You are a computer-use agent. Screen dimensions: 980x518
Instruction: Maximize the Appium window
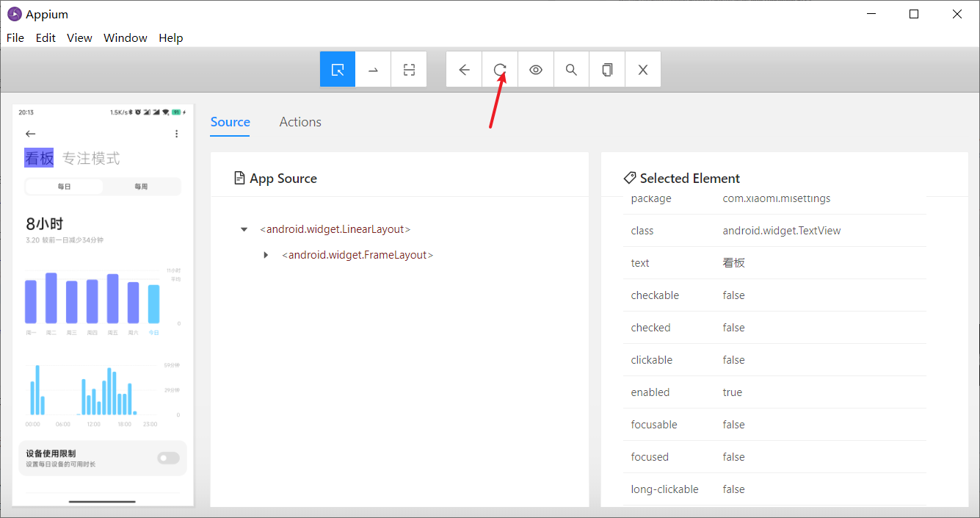click(914, 14)
